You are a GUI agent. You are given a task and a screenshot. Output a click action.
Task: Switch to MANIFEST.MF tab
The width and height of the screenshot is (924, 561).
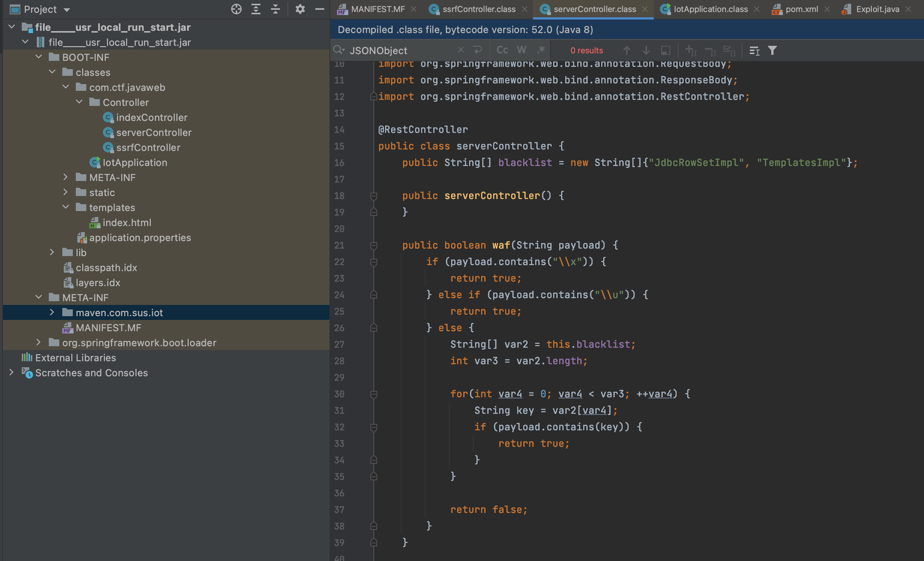click(x=378, y=9)
